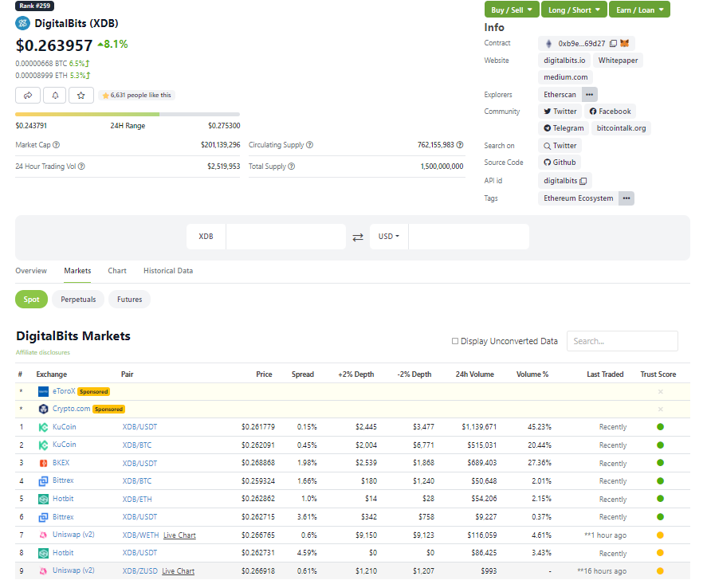Viewport: 707px width, 588px height.
Task: Click Live Chart link for XDB/WETH
Action: pos(179,535)
